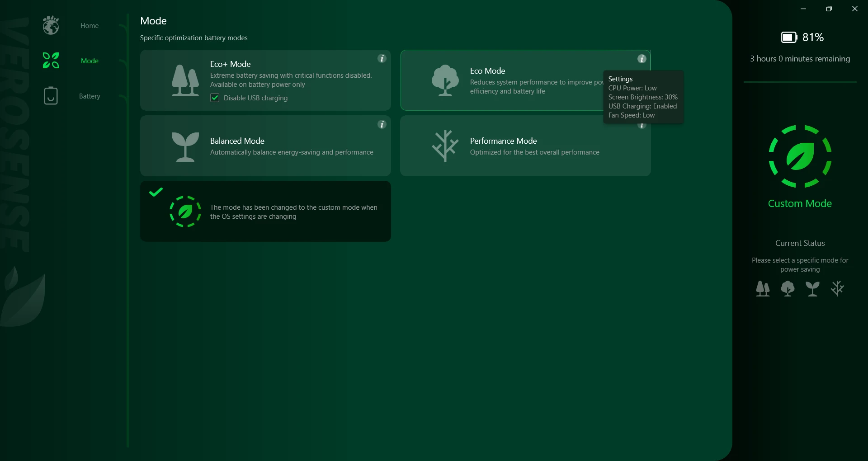Click the Eco Mode tree icon

coord(445,80)
